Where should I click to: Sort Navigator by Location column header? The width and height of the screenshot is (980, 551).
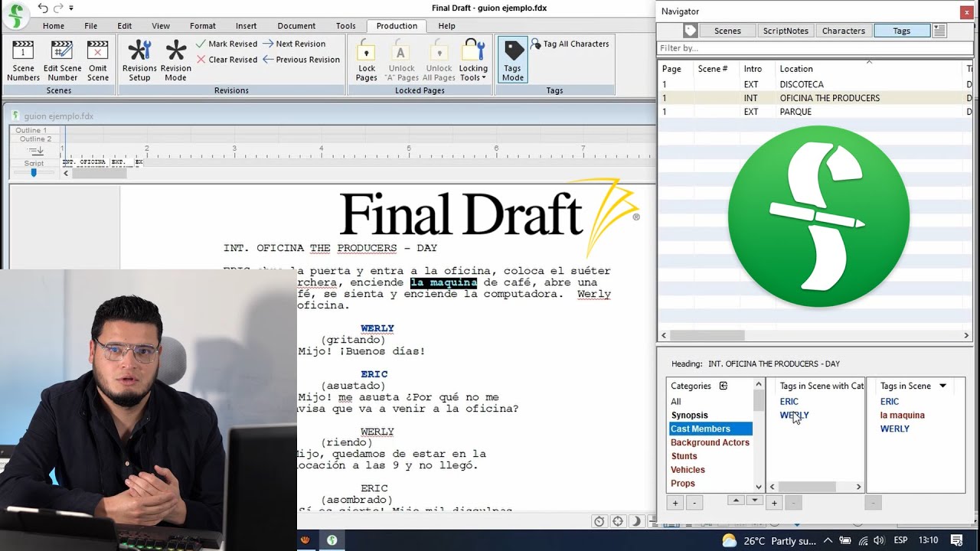(868, 69)
